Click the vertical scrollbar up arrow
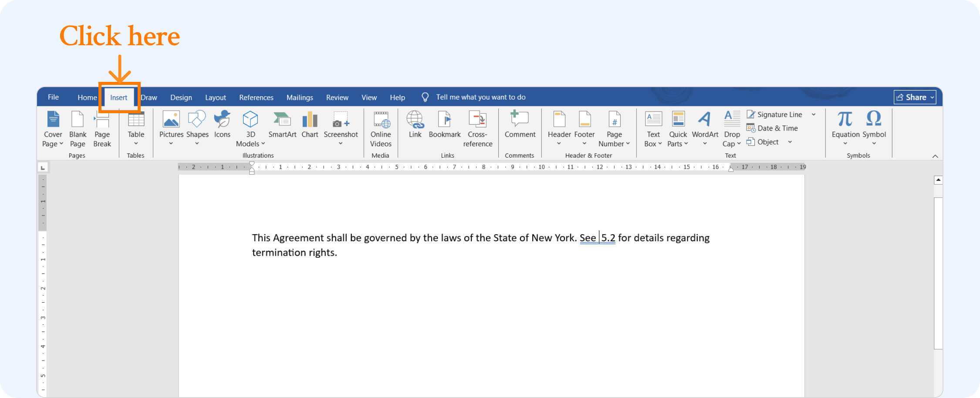This screenshot has height=398, width=980. coord(938,180)
